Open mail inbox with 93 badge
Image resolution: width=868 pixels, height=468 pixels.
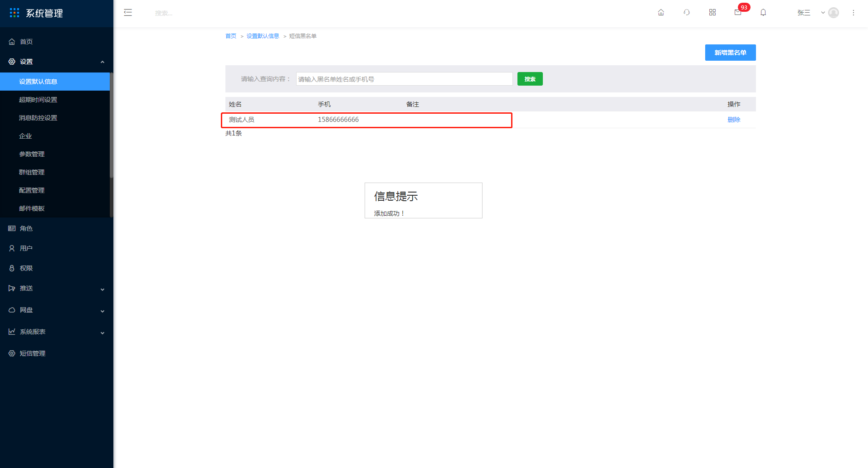738,12
